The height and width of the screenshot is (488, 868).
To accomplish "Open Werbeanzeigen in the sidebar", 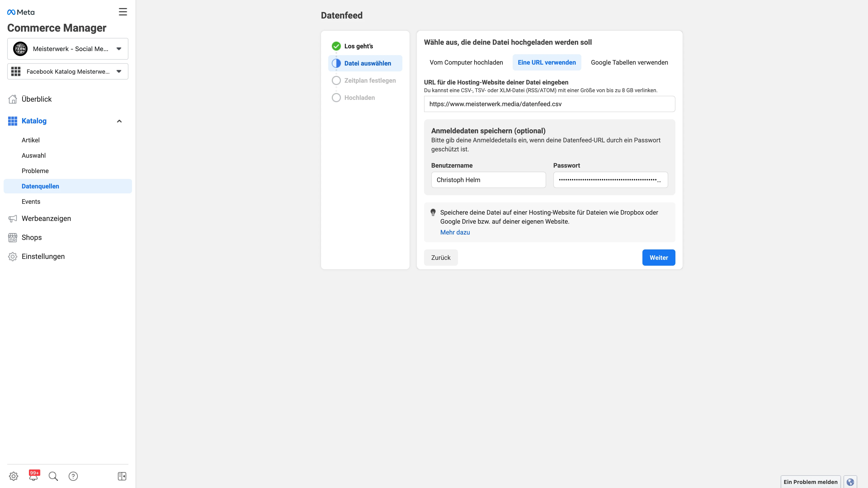I will click(x=46, y=218).
